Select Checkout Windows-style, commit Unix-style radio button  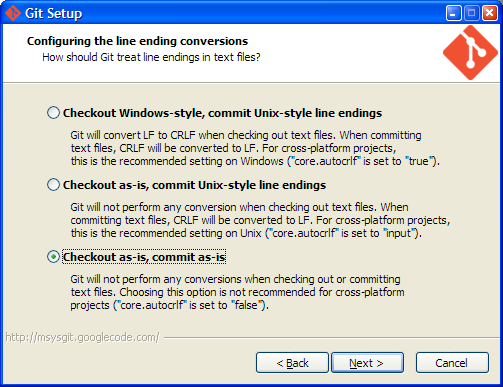(x=53, y=113)
